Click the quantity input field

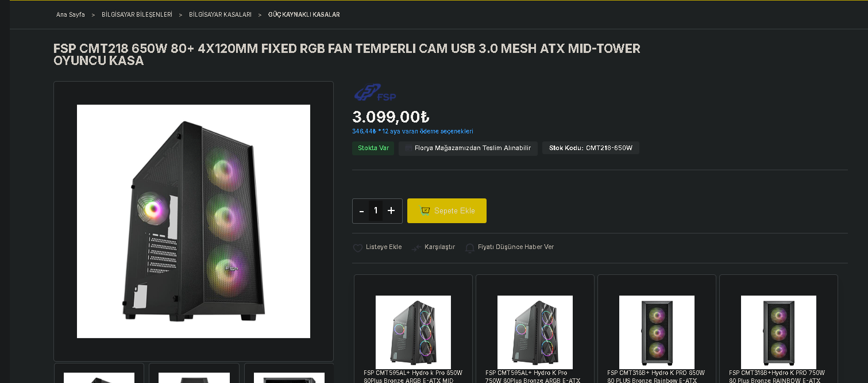pyautogui.click(x=376, y=211)
